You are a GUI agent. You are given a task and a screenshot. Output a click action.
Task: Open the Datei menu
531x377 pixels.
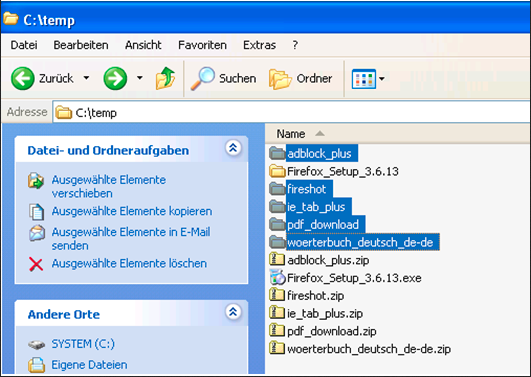pyautogui.click(x=24, y=45)
